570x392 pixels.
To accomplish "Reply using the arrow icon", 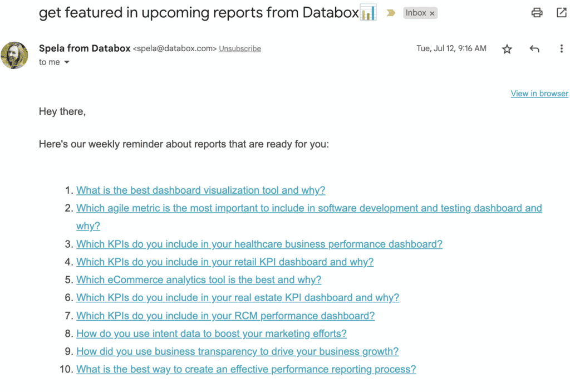I will coord(534,49).
